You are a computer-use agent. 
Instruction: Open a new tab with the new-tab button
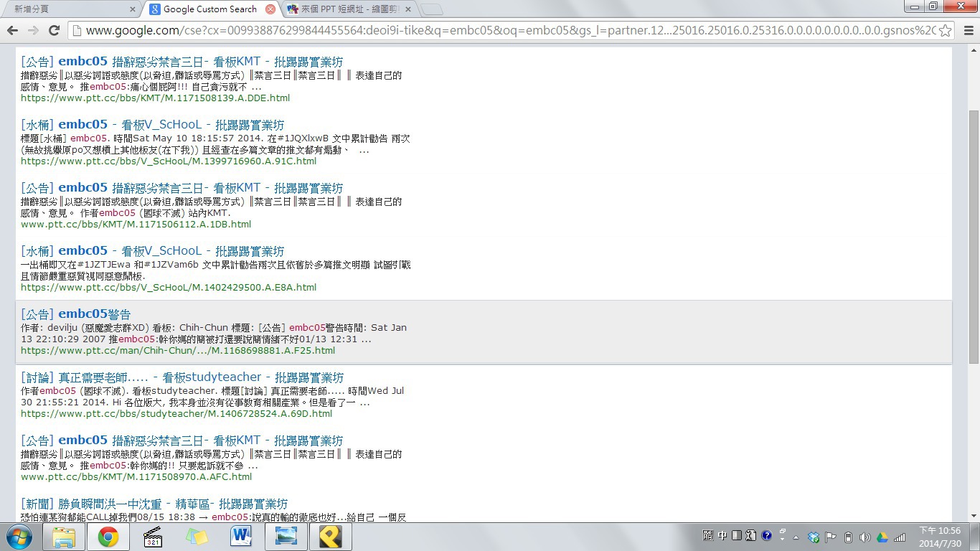[431, 9]
